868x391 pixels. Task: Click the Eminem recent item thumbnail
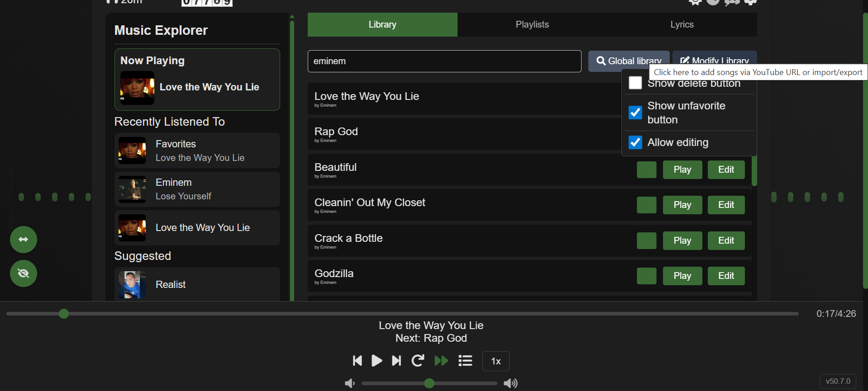pyautogui.click(x=132, y=189)
